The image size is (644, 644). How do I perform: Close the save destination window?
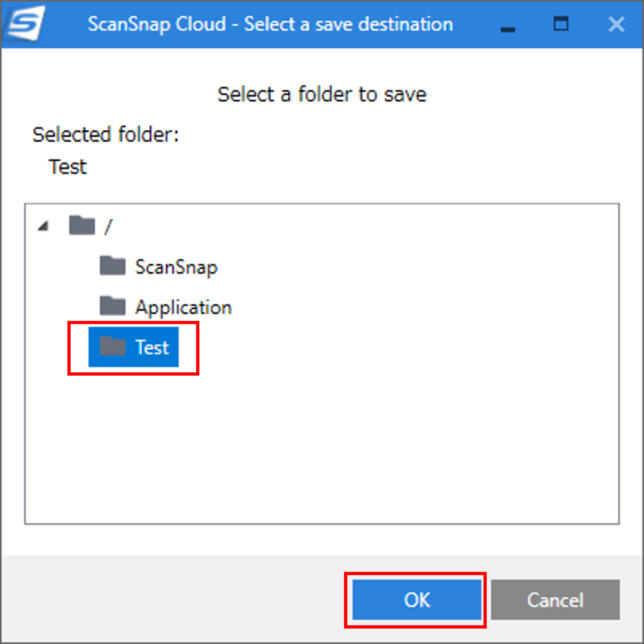[616, 24]
